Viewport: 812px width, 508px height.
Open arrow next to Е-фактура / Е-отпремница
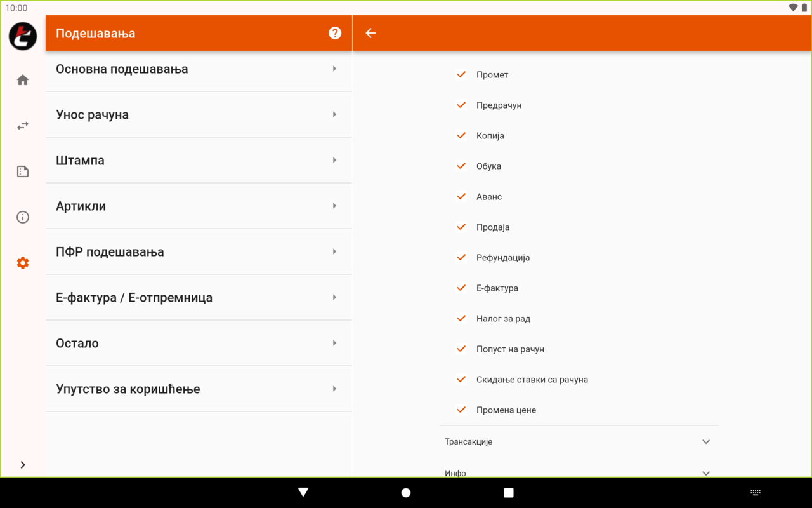[334, 297]
